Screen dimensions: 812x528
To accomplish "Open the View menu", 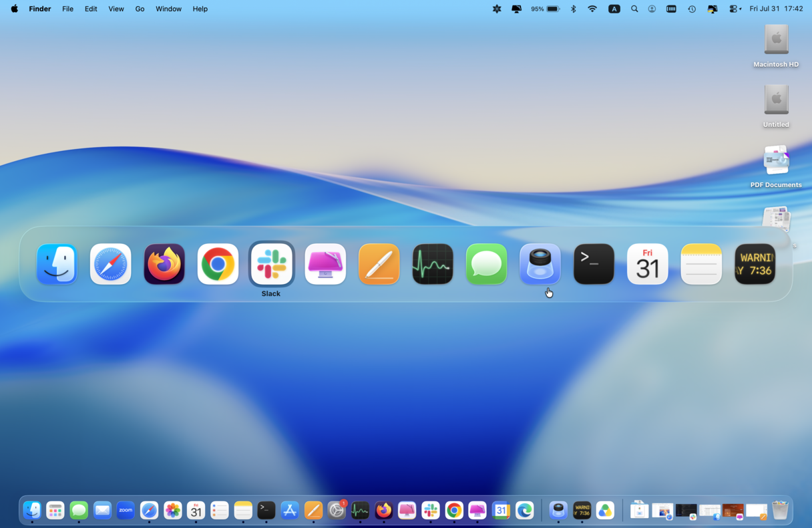I will [116, 9].
